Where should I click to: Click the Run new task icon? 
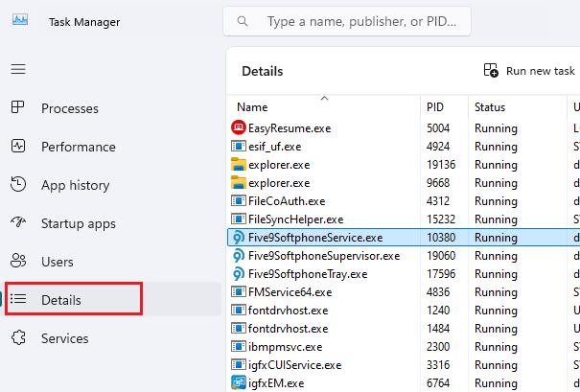[491, 70]
